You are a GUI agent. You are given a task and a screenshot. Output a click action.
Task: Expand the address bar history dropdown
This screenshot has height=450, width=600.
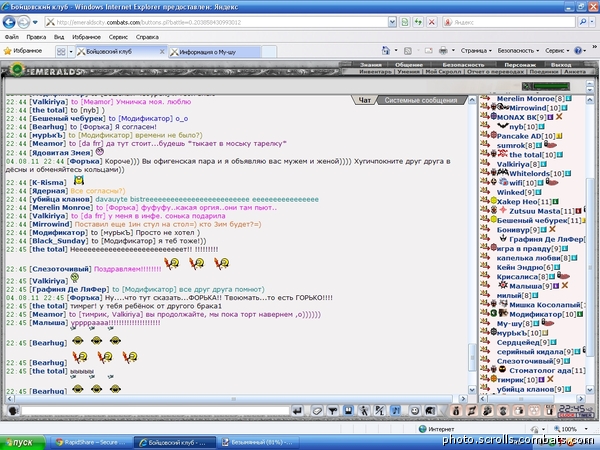(x=392, y=22)
